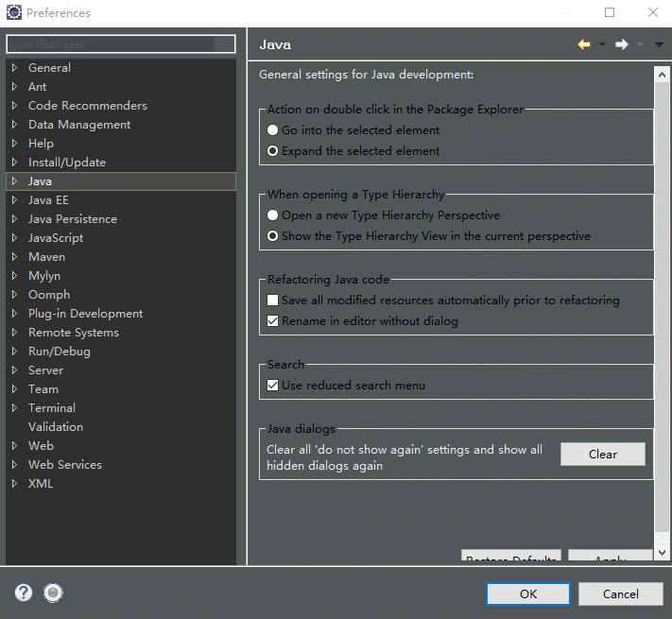
Task: Select the Remote Systems category
Action: point(74,333)
